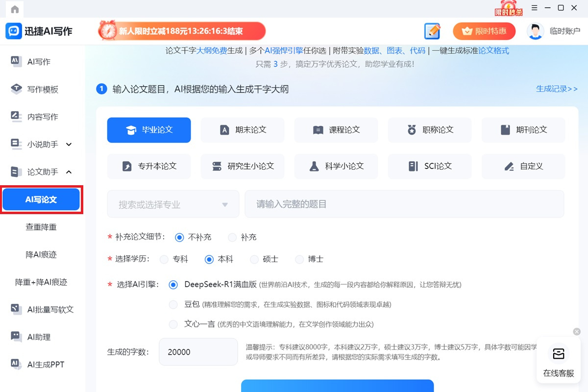Viewport: 588px width, 392px height.
Task: Click the 限时特惠 button
Action: pos(484,31)
